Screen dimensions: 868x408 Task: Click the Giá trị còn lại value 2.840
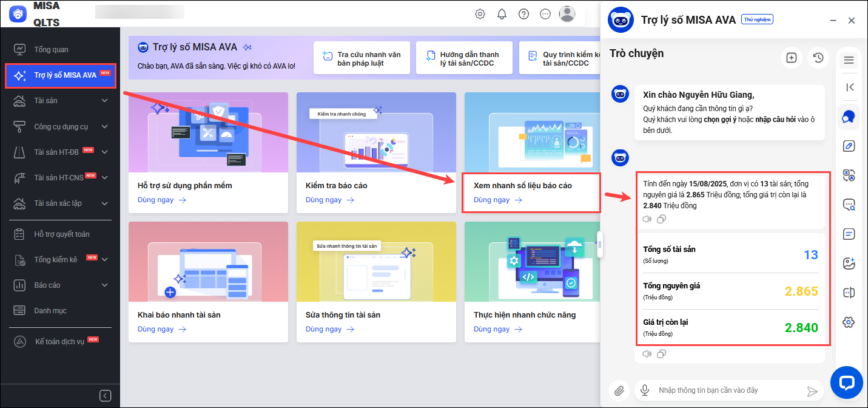801,328
